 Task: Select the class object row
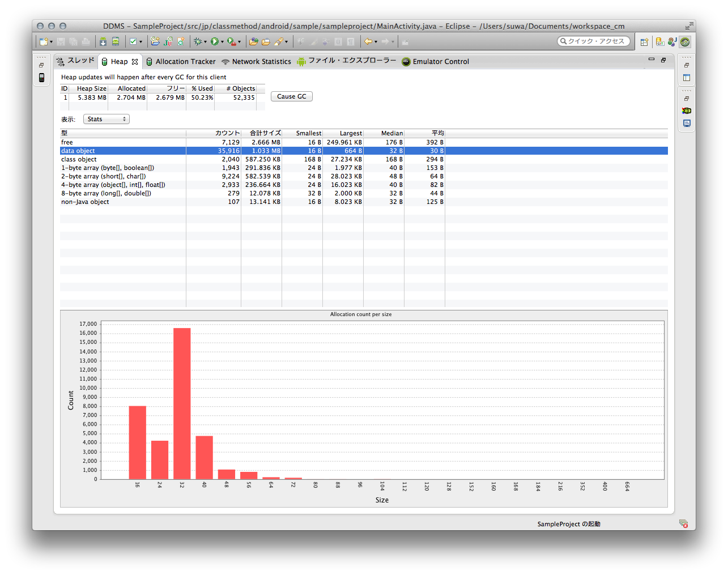(x=79, y=159)
